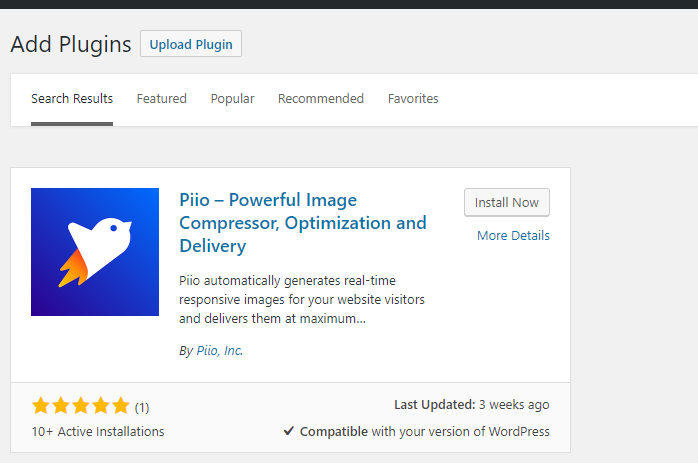Visit the Piio, Inc. author link
The image size is (698, 463).
(220, 351)
